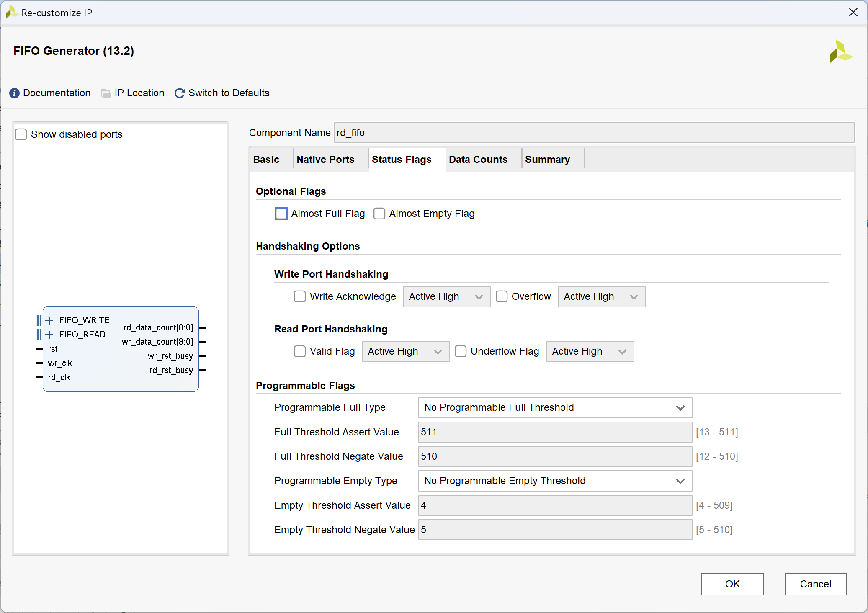Switch to the Native Ports tab
Image resolution: width=868 pixels, height=613 pixels.
325,160
